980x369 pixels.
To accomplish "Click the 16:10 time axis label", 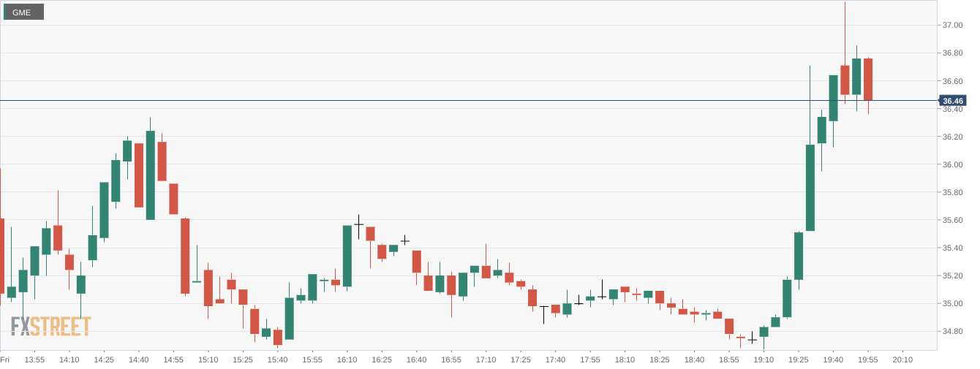I will pos(347,360).
